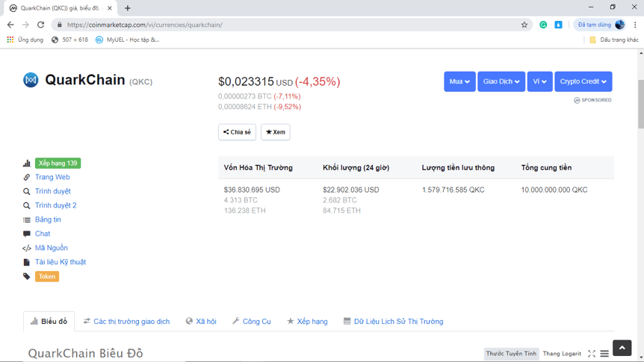Screen dimensions: 644x362
Task: Select Thước Tuyến Tính linear scale
Action: 511,353
